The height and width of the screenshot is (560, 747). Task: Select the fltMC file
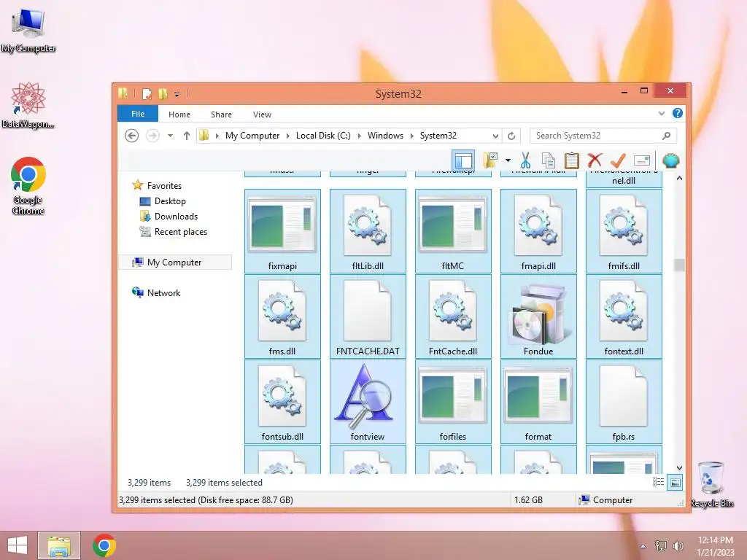pyautogui.click(x=452, y=231)
